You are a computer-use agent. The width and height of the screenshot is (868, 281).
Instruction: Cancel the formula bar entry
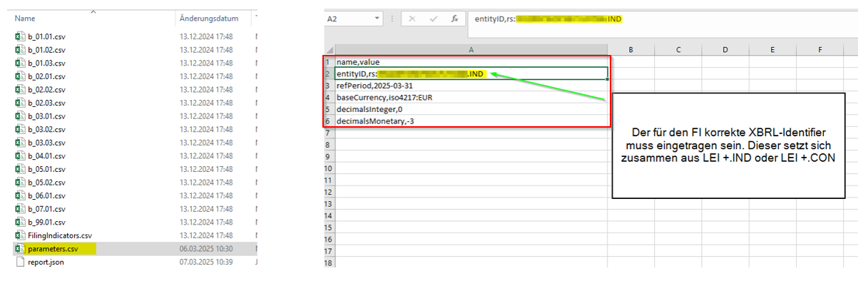[x=412, y=19]
